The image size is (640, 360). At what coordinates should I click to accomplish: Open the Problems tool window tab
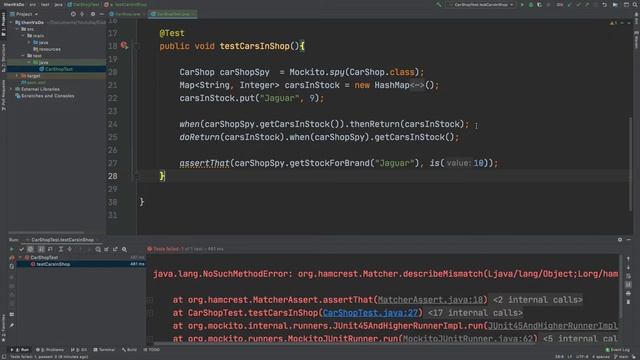pos(50,350)
